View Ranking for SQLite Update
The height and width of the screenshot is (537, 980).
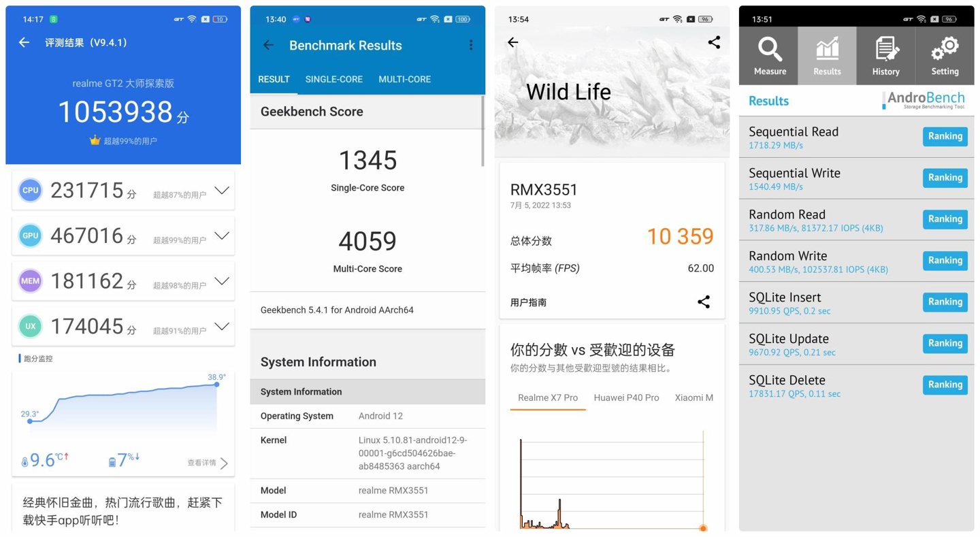pos(945,344)
